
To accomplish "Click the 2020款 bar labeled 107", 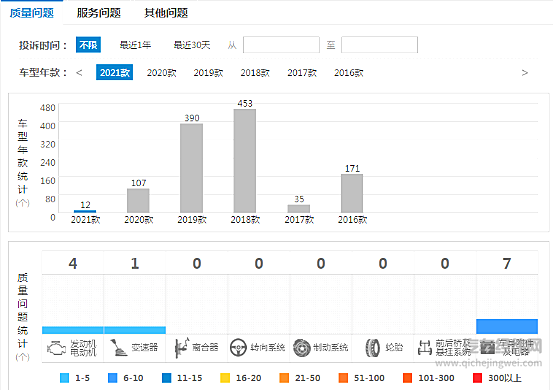I will coord(138,201).
